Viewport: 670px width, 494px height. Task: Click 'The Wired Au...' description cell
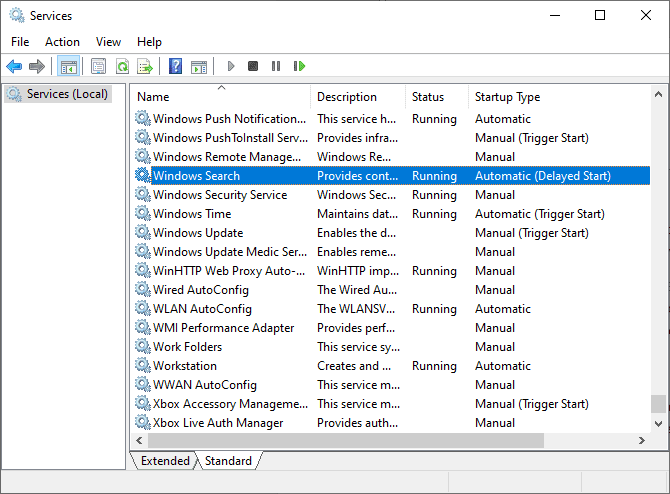click(x=357, y=290)
